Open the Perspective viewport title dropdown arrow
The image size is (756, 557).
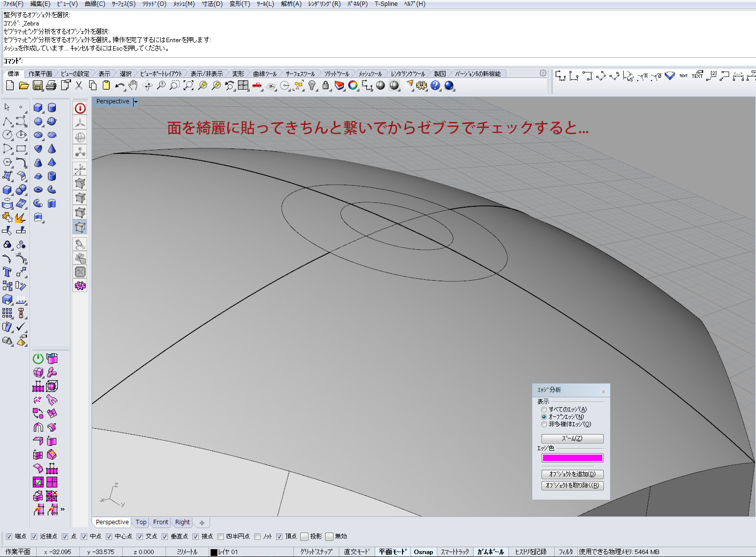(136, 102)
